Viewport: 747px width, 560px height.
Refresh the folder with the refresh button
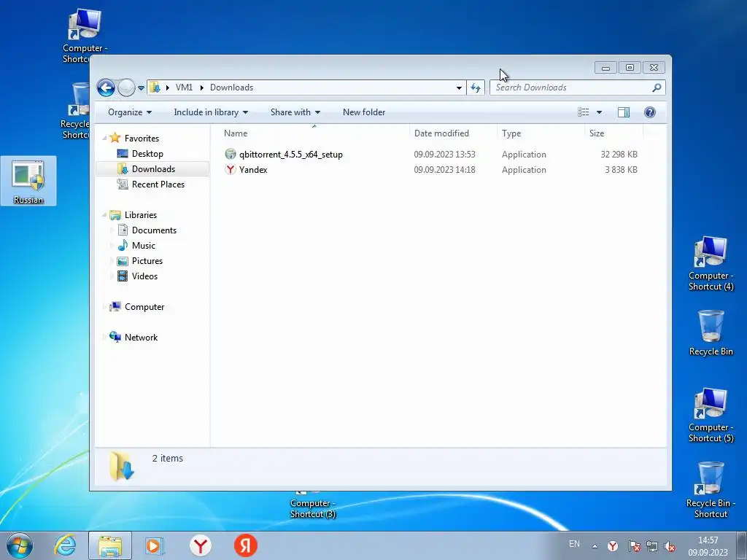coord(476,87)
